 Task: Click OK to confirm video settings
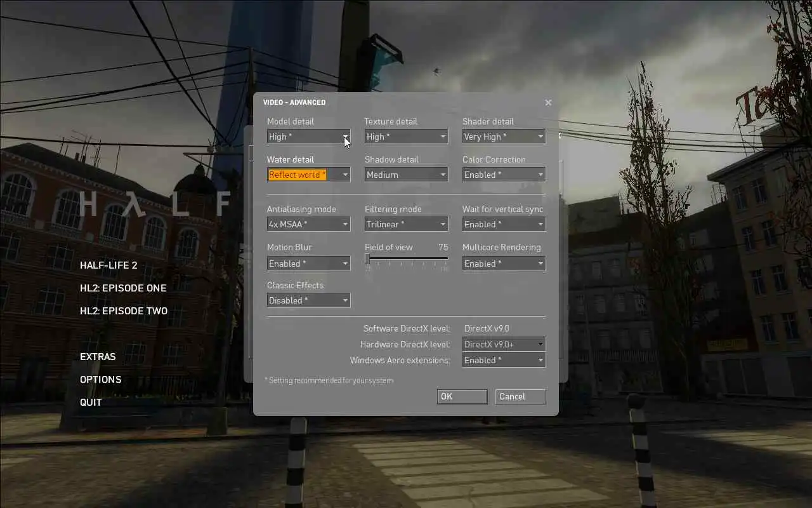click(462, 396)
